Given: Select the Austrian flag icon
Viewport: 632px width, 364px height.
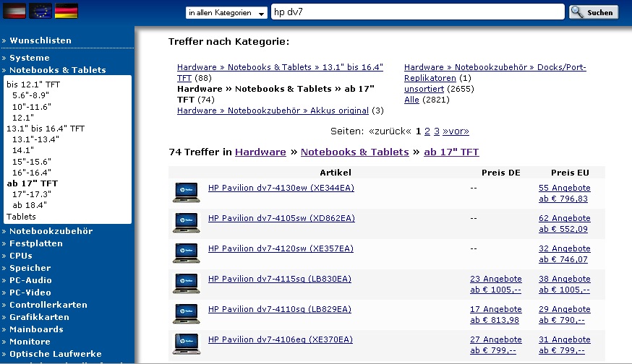Looking at the screenshot, I should (14, 11).
